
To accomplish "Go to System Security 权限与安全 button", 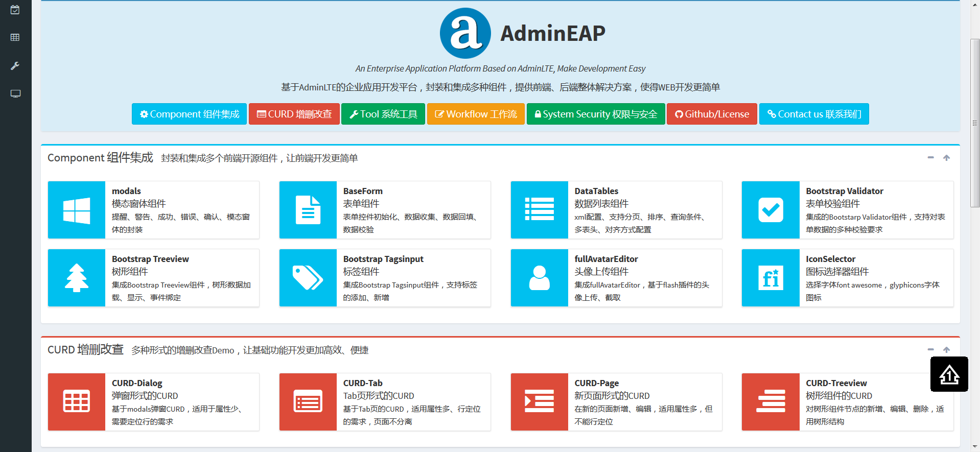I will click(596, 114).
